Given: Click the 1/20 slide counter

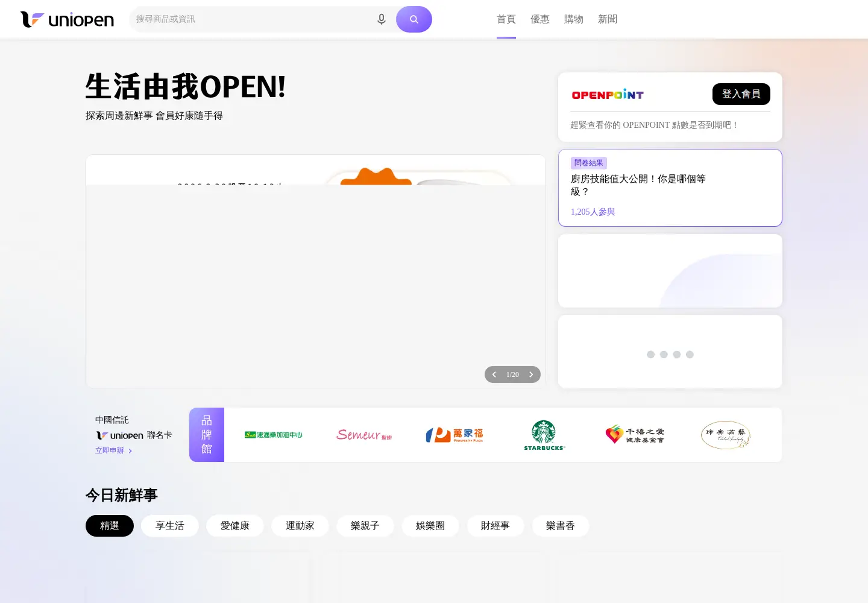Looking at the screenshot, I should (512, 374).
